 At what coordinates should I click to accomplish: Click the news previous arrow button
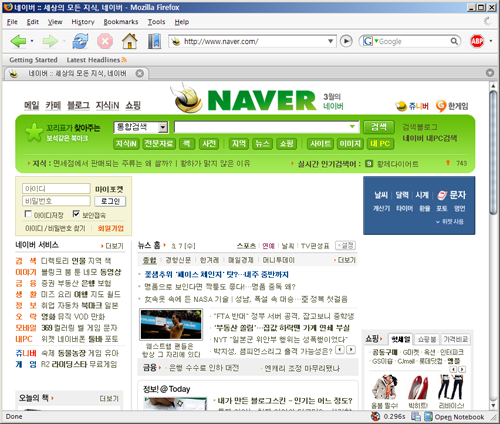[340, 350]
